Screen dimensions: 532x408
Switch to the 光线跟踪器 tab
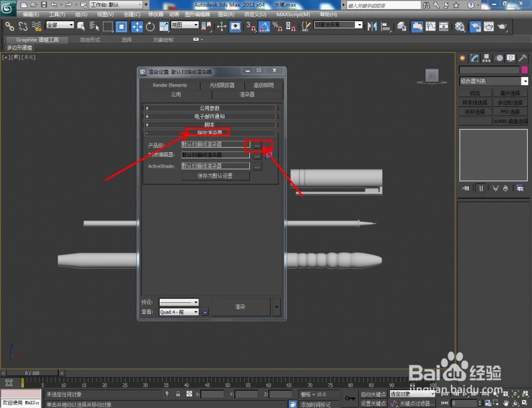tap(222, 85)
